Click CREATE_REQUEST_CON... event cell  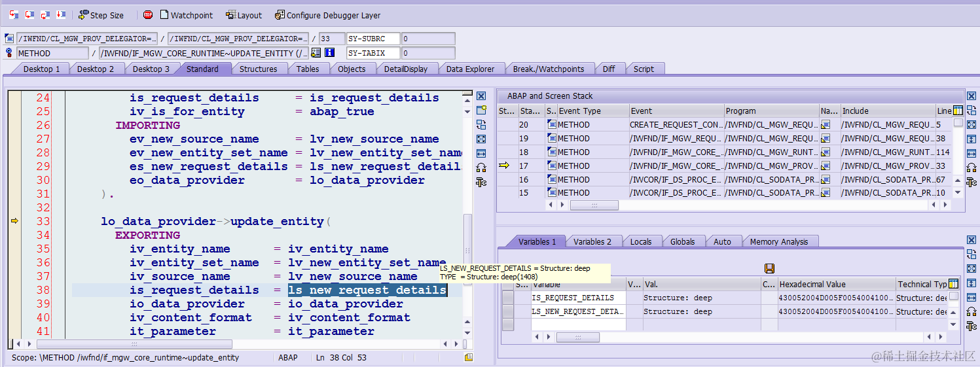pos(676,124)
